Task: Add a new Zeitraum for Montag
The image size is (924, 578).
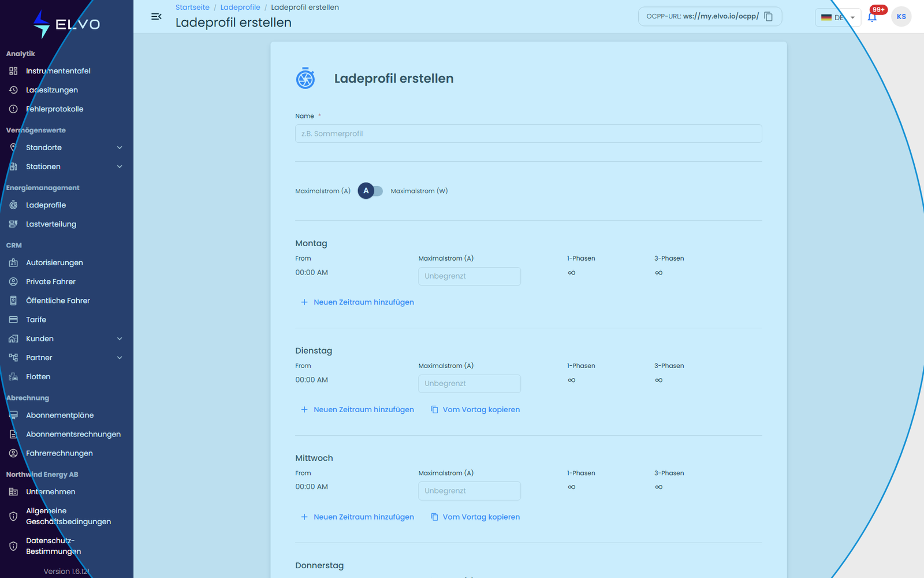Action: (357, 302)
